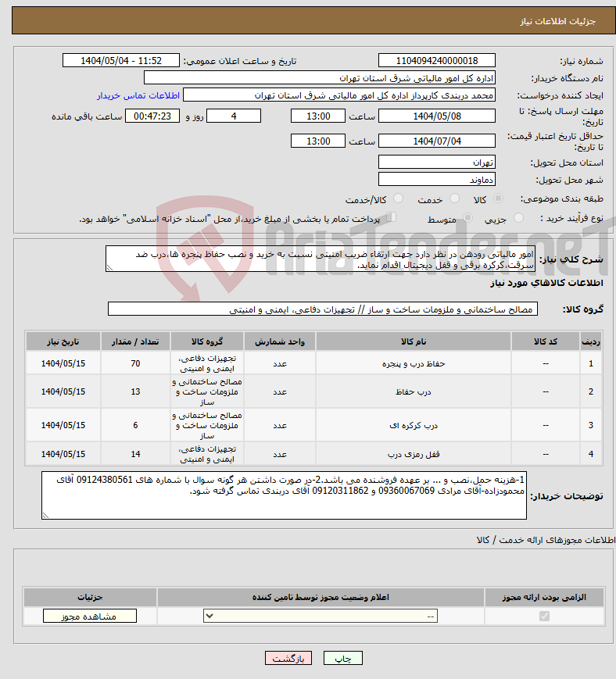Toggle the mandatory permit checkbox
This screenshot has width=616, height=679.
point(544,616)
